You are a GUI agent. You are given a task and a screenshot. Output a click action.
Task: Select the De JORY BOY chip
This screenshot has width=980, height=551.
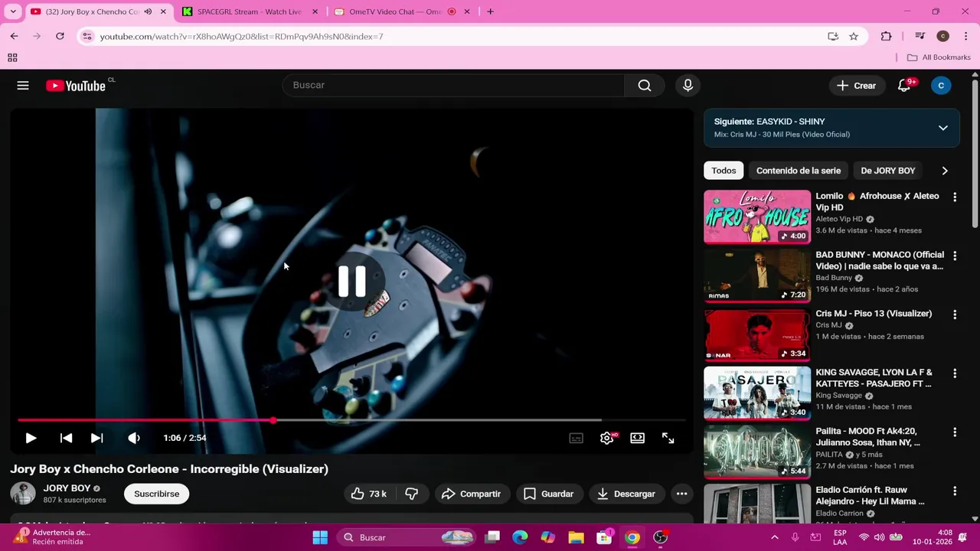[888, 171]
